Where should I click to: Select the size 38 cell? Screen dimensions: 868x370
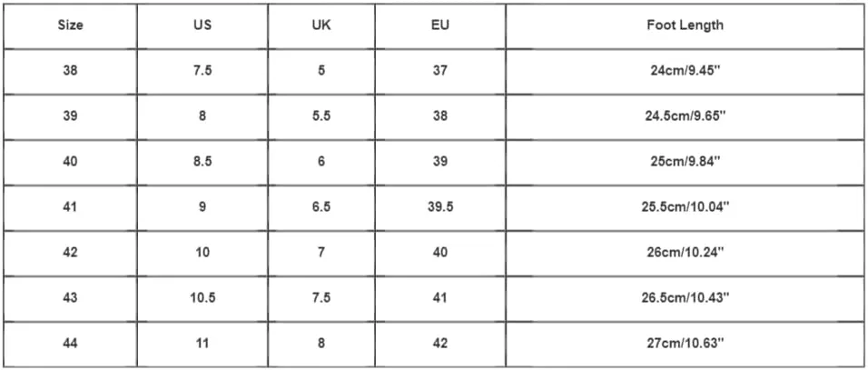(70, 71)
